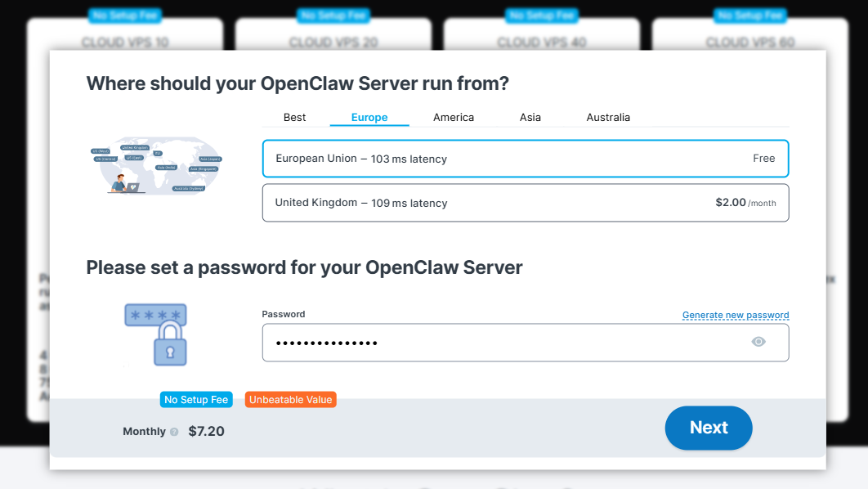Click background card titled CLOUD VPS 20
This screenshot has height=489, width=868.
333,42
